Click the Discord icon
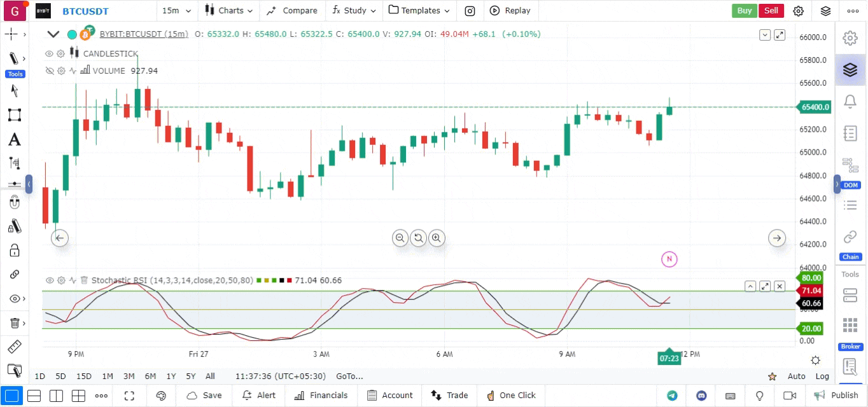The image size is (868, 407). [x=701, y=396]
